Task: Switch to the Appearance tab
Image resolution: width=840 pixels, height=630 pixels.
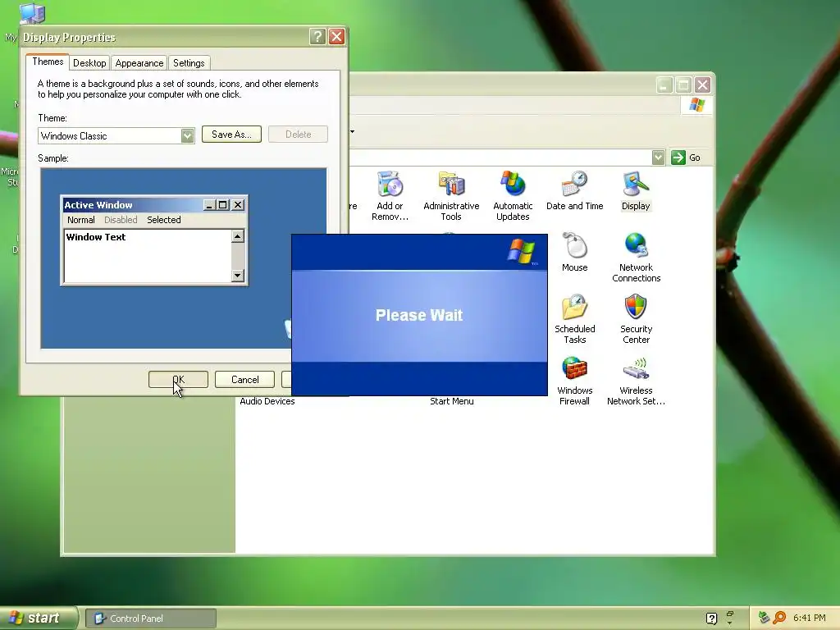Action: 139,62
